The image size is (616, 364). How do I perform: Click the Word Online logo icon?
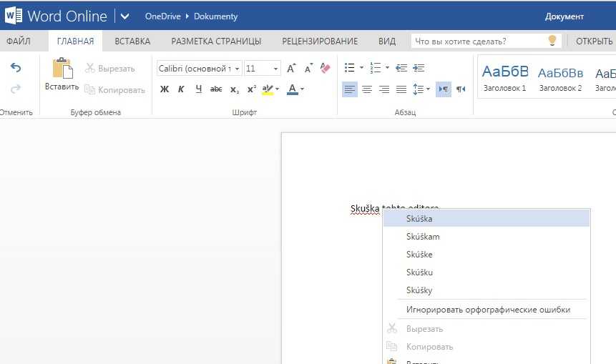point(14,16)
